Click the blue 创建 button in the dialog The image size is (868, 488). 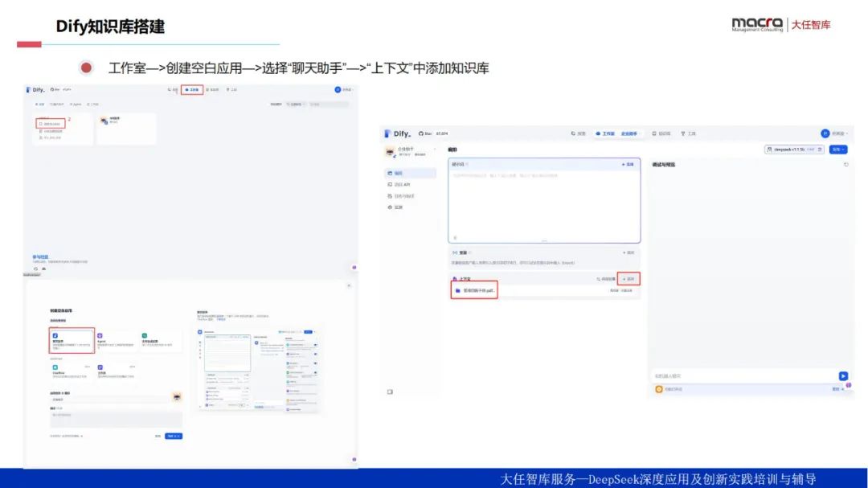click(174, 437)
